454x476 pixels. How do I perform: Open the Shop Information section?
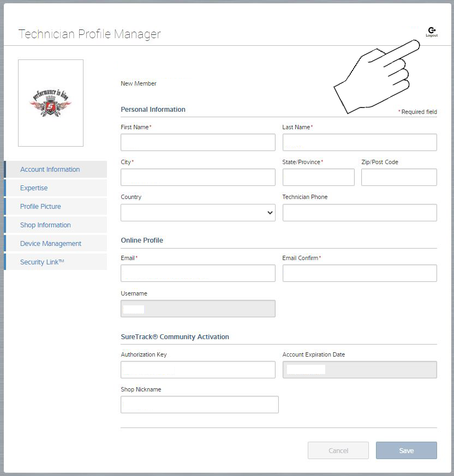[45, 225]
